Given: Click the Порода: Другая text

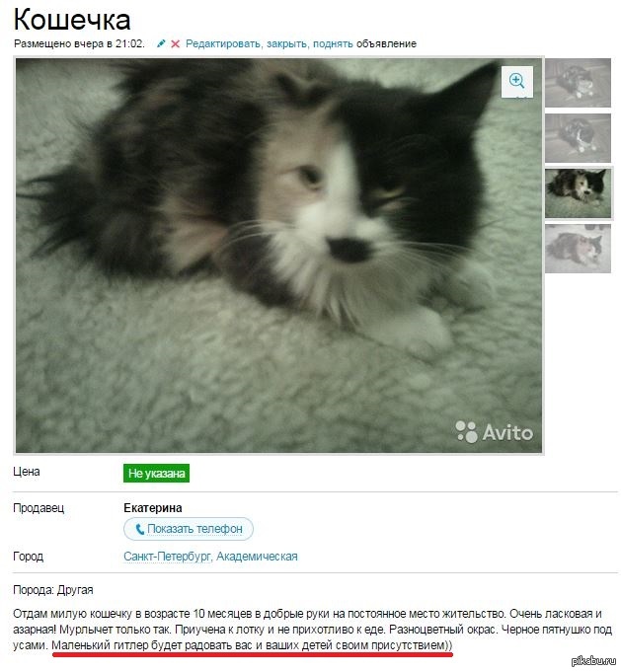Looking at the screenshot, I should [53, 590].
